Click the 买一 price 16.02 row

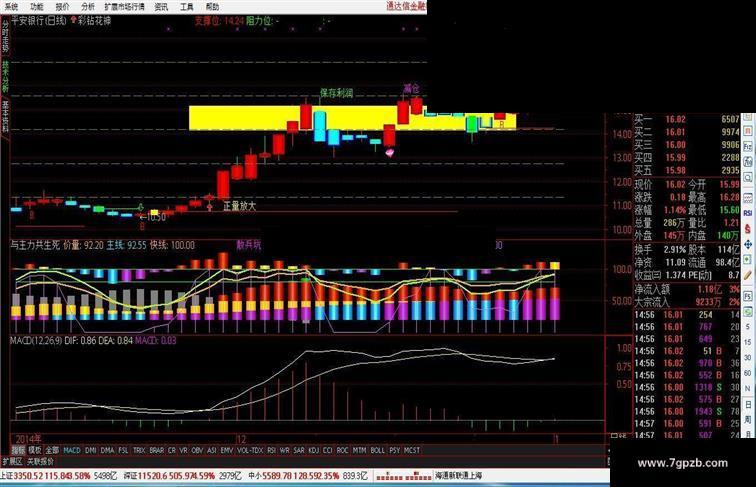pyautogui.click(x=687, y=119)
